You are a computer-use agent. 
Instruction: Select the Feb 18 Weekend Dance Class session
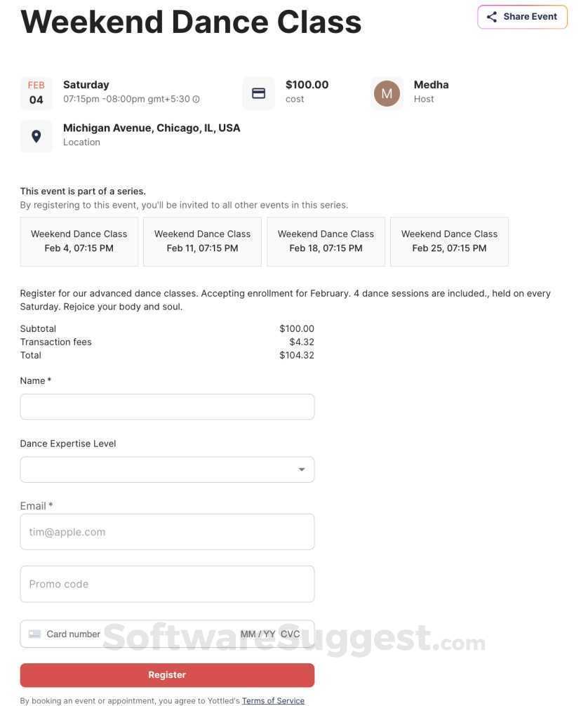tap(326, 241)
